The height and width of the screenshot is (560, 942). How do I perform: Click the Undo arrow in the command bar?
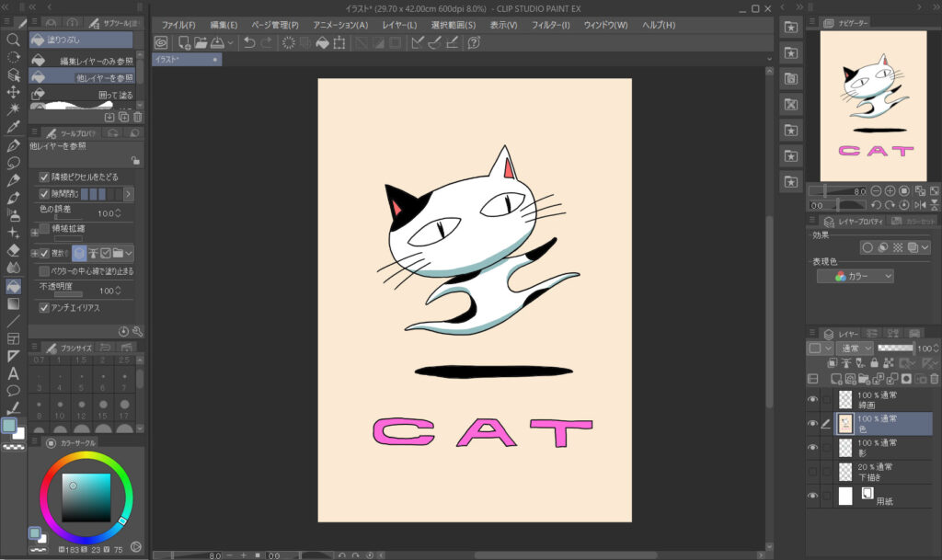coord(249,42)
